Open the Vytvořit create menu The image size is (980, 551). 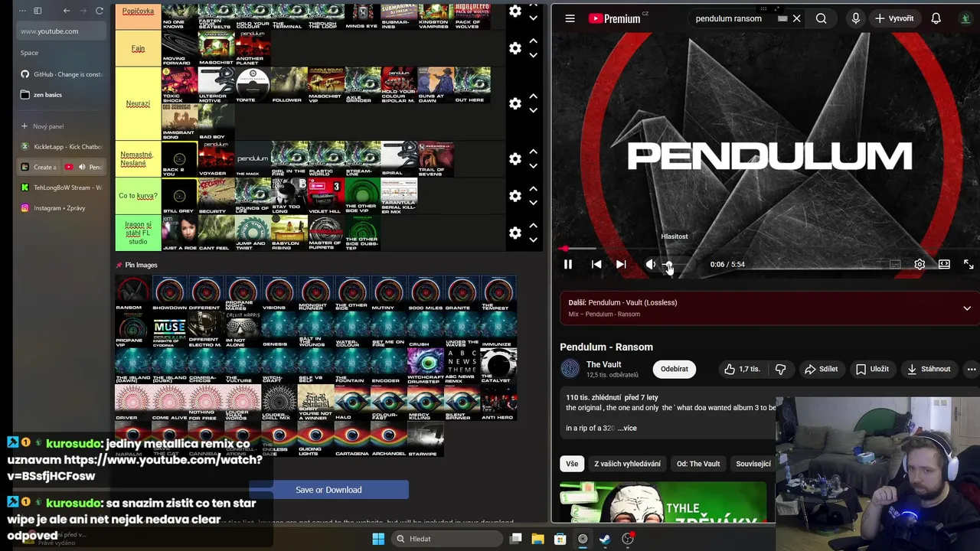coord(894,18)
